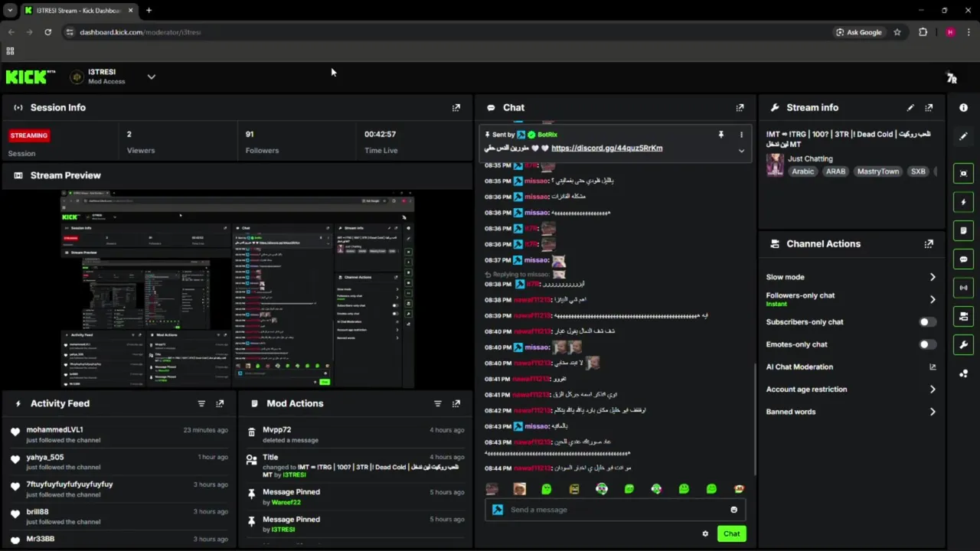Click the BotRix username in pinned message
Screen dimensions: 980x551
[x=547, y=135]
